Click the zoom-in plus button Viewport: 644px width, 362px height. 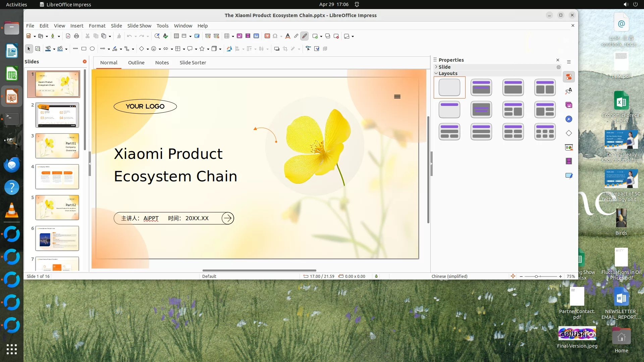click(x=560, y=277)
